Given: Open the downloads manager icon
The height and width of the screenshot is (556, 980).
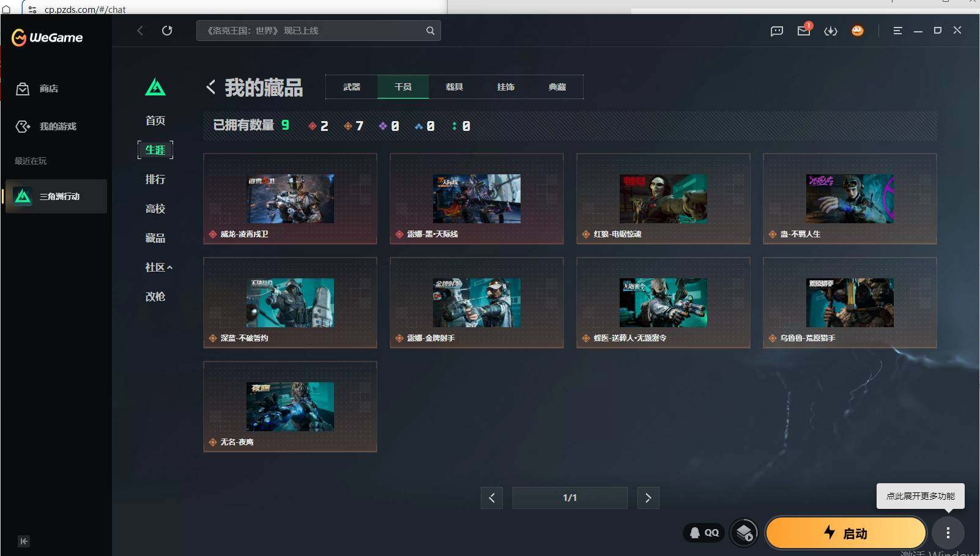Looking at the screenshot, I should (x=831, y=31).
